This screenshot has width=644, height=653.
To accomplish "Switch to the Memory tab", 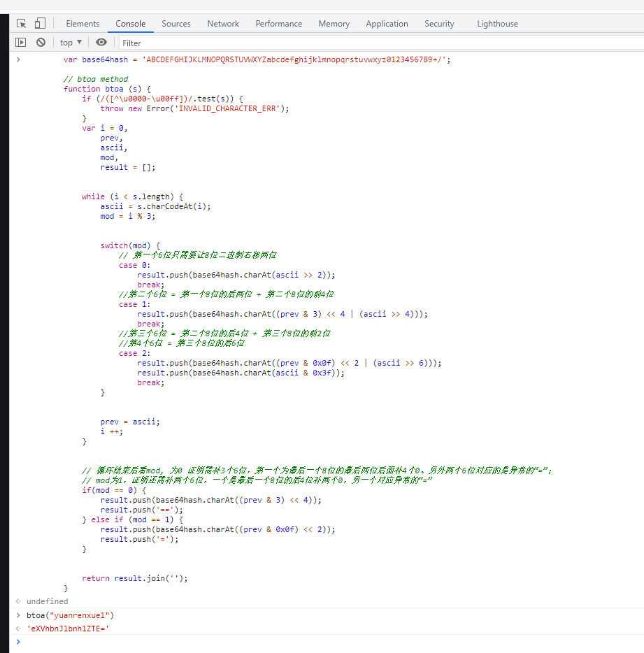I will [334, 24].
